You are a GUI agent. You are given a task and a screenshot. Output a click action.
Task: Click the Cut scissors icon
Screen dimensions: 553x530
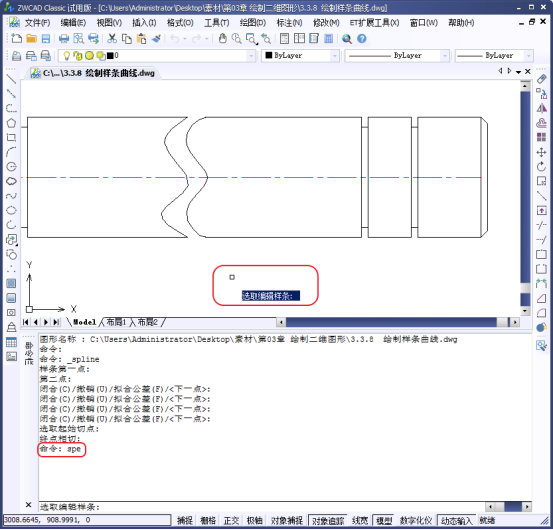tap(112, 39)
